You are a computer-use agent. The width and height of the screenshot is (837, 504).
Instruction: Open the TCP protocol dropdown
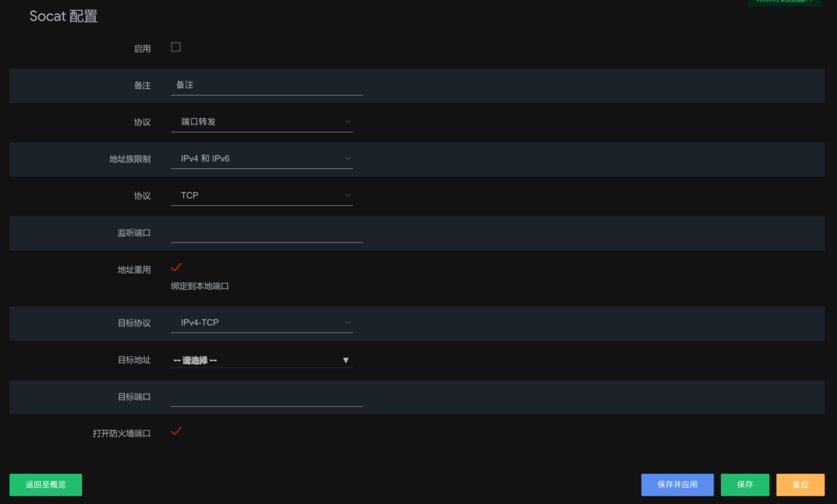pos(262,195)
